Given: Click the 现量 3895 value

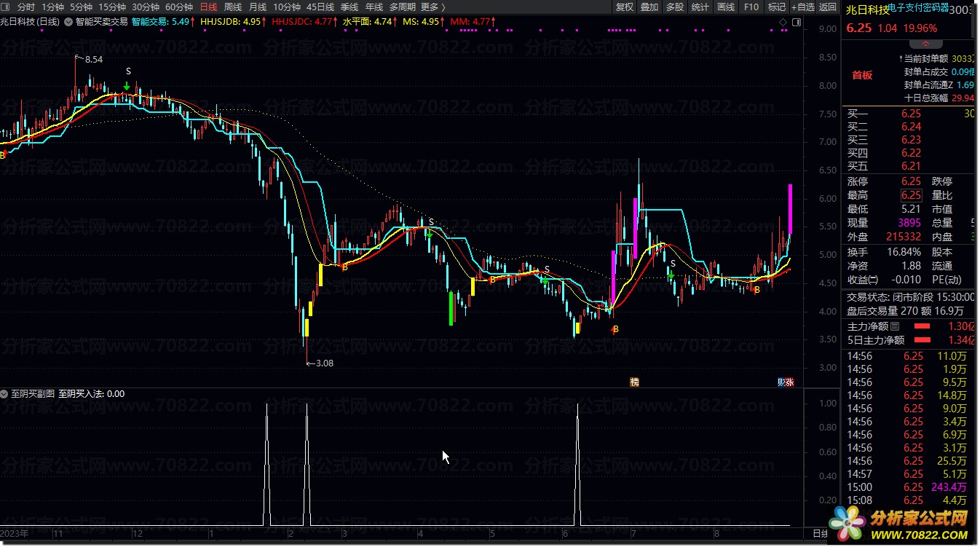Looking at the screenshot, I should [x=909, y=223].
